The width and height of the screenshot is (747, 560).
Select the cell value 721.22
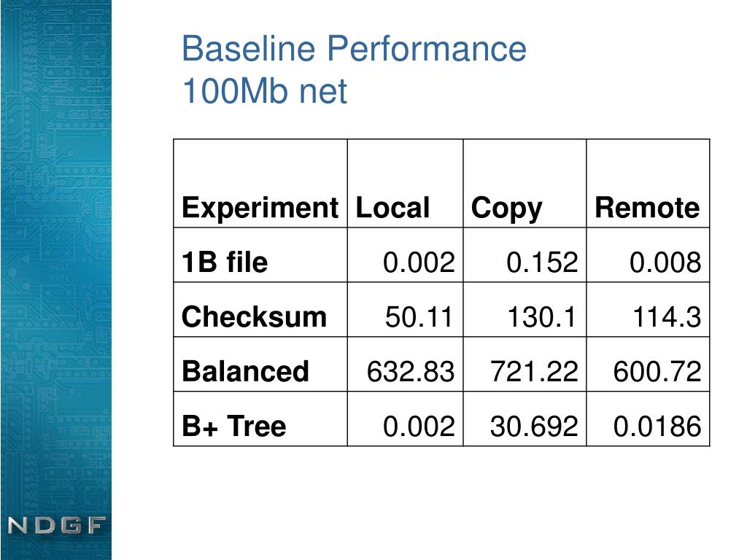[534, 371]
